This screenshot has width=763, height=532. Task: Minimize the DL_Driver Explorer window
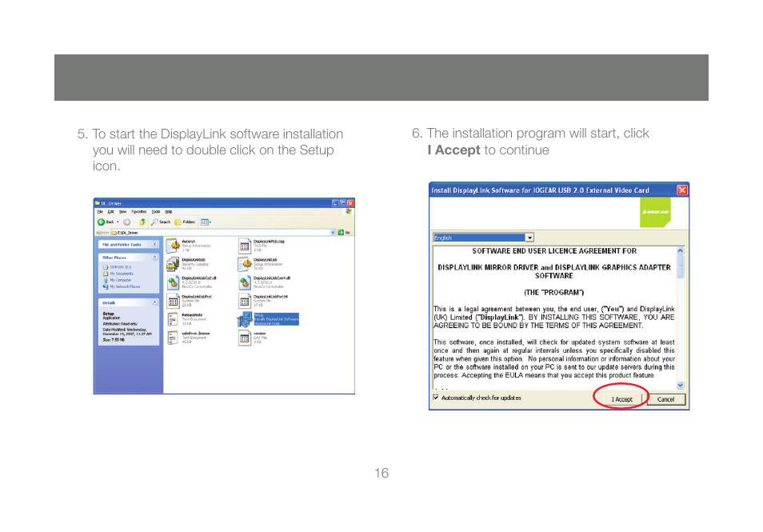click(335, 203)
